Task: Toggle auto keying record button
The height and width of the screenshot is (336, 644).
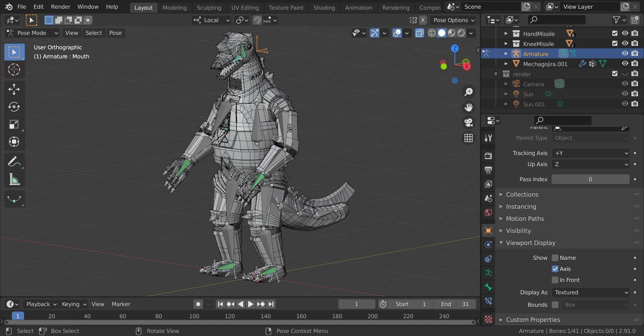Action: (x=198, y=304)
